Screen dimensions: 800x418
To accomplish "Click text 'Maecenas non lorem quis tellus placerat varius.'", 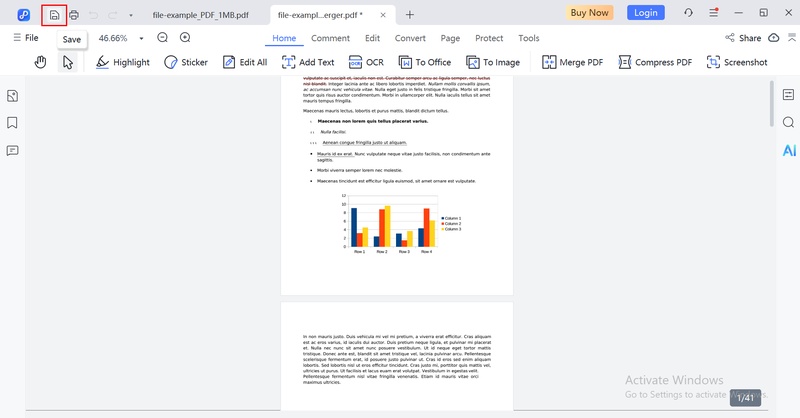I will point(372,121).
